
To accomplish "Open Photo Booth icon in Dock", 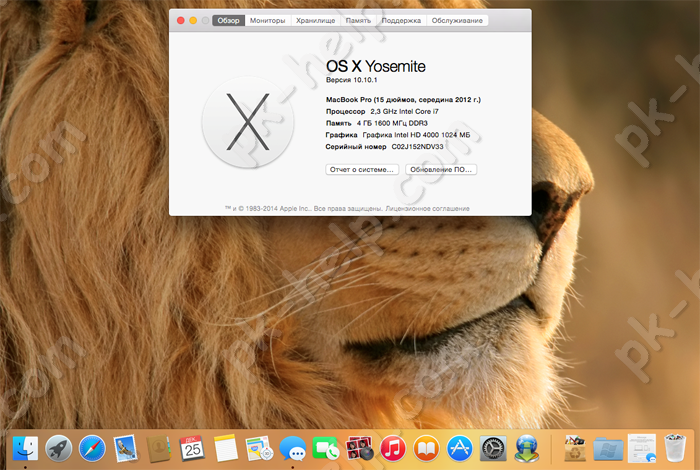I will point(359,448).
